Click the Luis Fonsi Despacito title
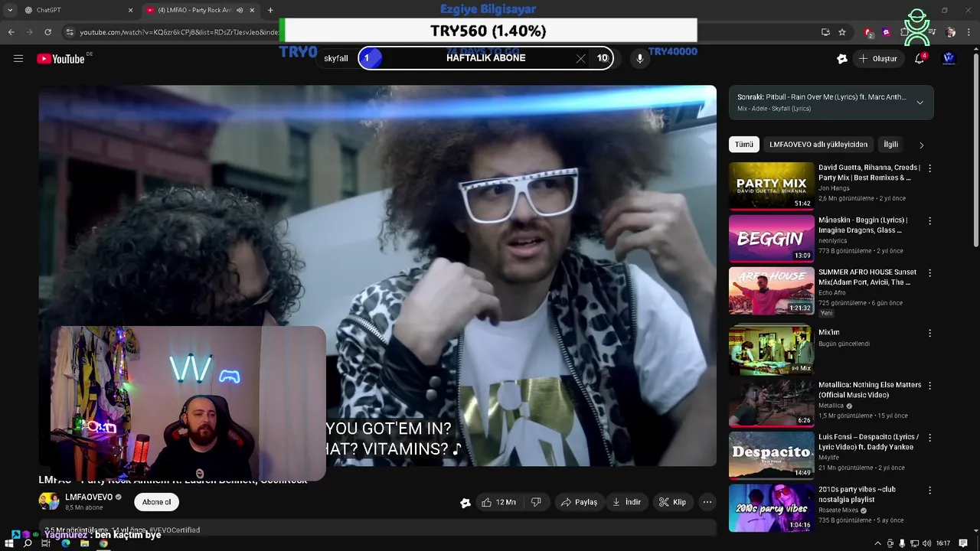Screen dimensions: 980x551 (868, 442)
